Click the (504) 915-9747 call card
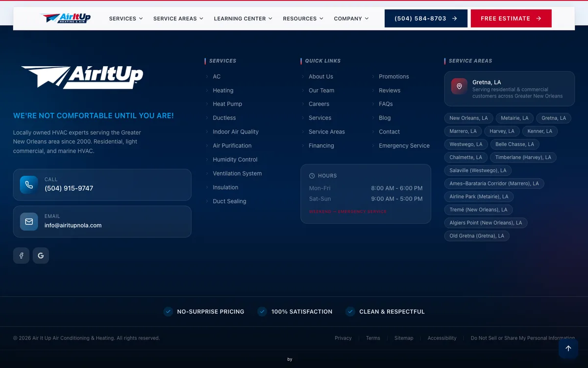The width and height of the screenshot is (588, 368). pyautogui.click(x=102, y=185)
